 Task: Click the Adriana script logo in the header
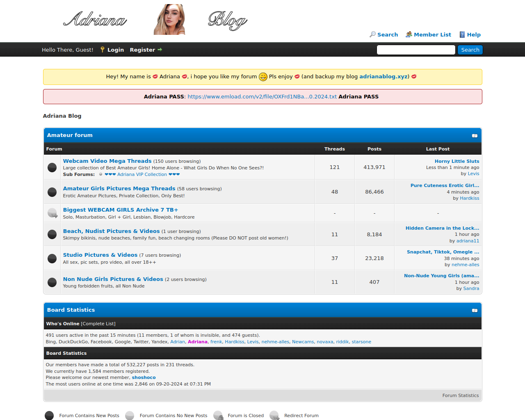pos(95,19)
